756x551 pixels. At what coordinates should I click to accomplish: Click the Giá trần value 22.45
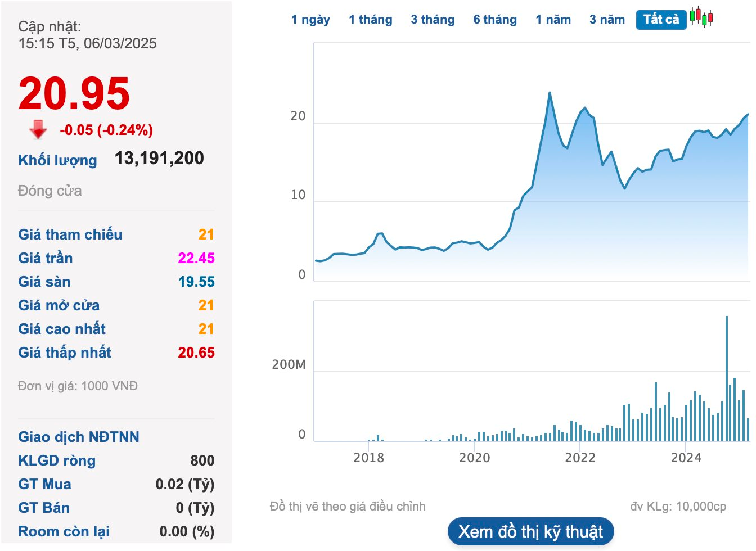[x=196, y=258]
